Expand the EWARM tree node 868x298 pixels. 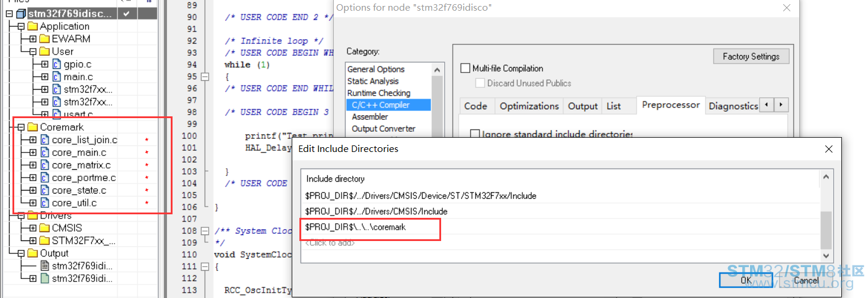pos(33,39)
